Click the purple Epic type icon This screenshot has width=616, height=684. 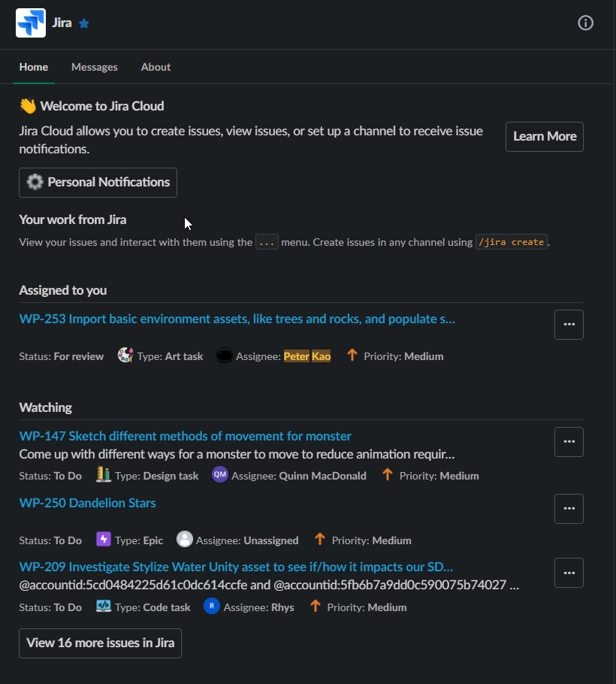104,539
